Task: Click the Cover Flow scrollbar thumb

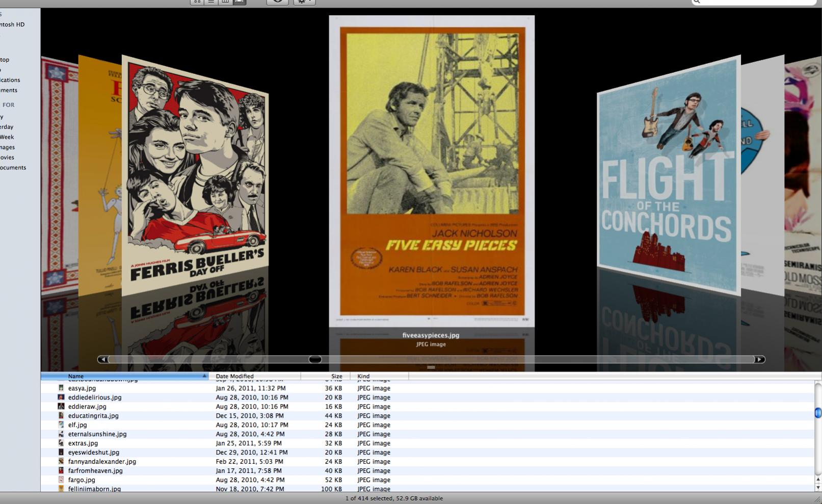Action: [x=315, y=359]
